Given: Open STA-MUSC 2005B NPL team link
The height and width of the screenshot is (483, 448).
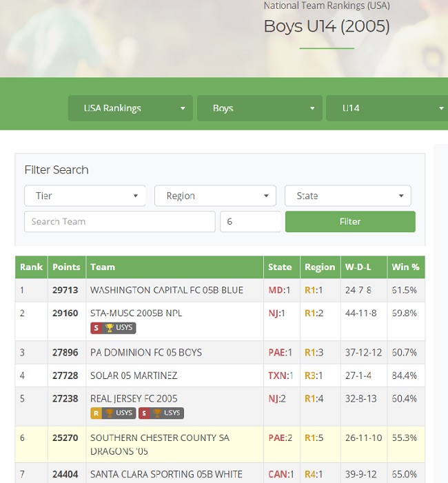Looking at the screenshot, I should click(x=136, y=314).
